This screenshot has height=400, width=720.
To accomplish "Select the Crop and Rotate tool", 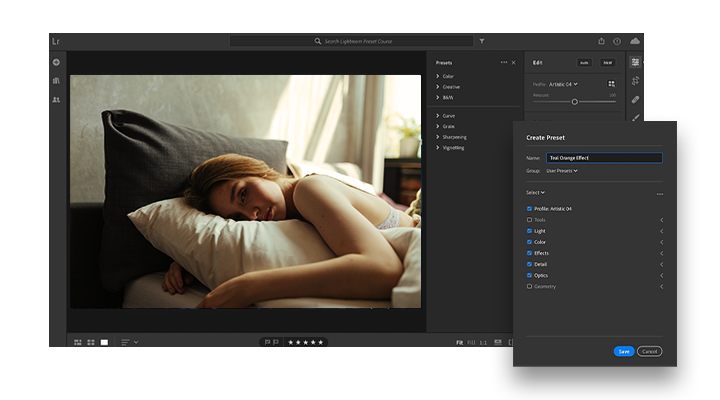I will coord(635,81).
